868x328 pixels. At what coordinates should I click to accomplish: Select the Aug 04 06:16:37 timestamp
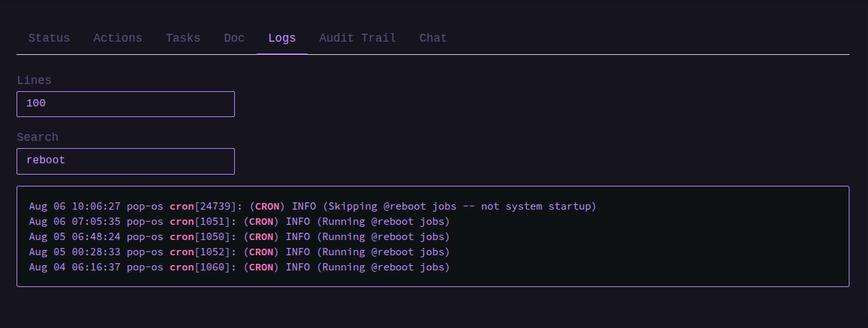point(75,267)
